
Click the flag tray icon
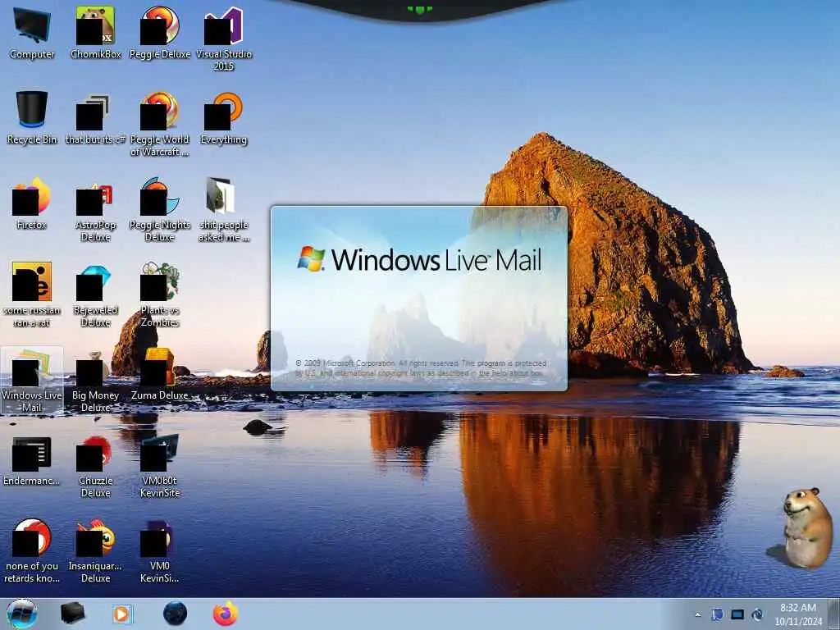[717, 614]
